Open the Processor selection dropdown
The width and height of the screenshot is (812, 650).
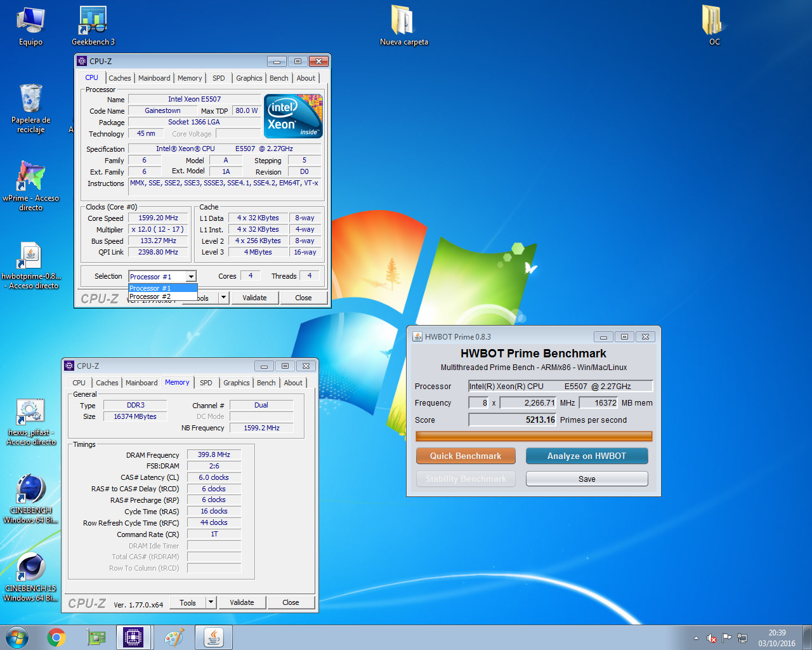[191, 277]
